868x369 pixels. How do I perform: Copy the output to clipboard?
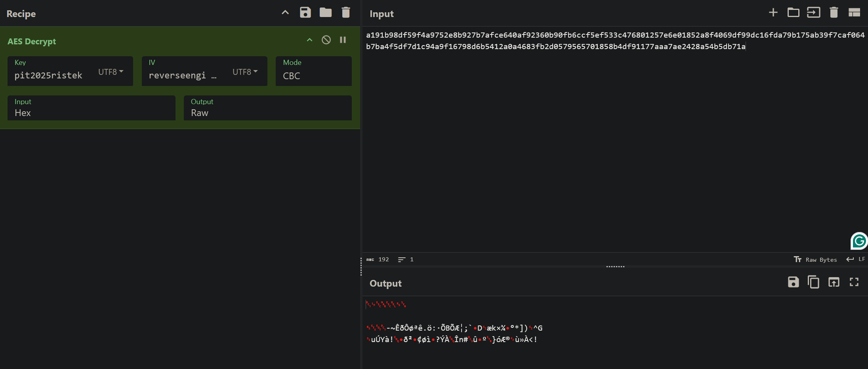(x=813, y=282)
